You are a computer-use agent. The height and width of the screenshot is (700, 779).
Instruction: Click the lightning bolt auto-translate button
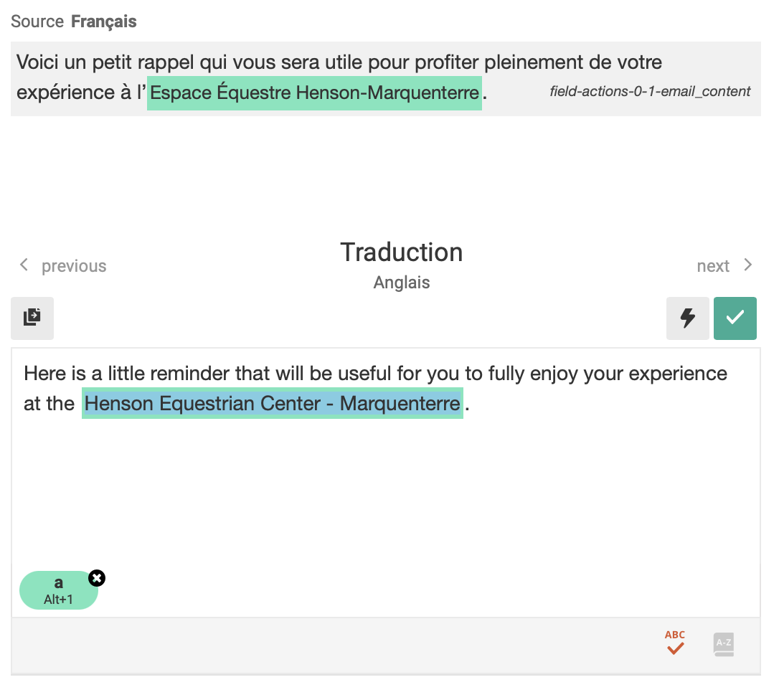coord(688,318)
